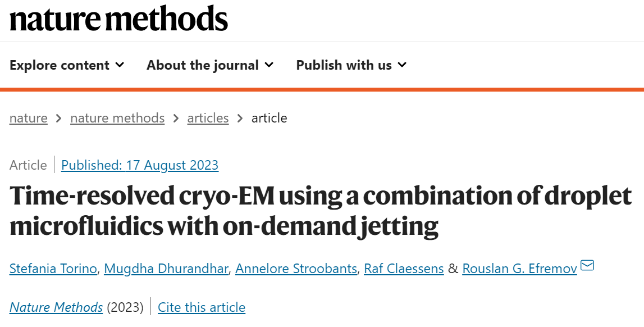
Task: Open the Nature Methods journal link
Action: pyautogui.click(x=56, y=307)
